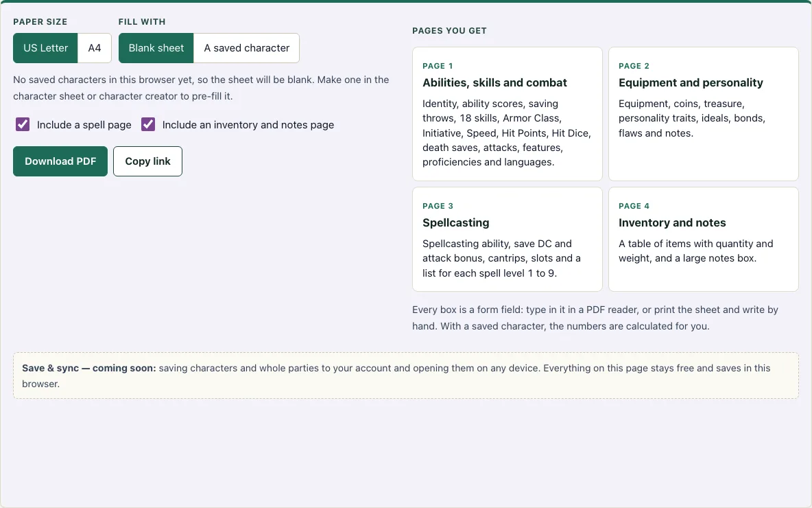Toggle Include an inventory and notes page

148,124
